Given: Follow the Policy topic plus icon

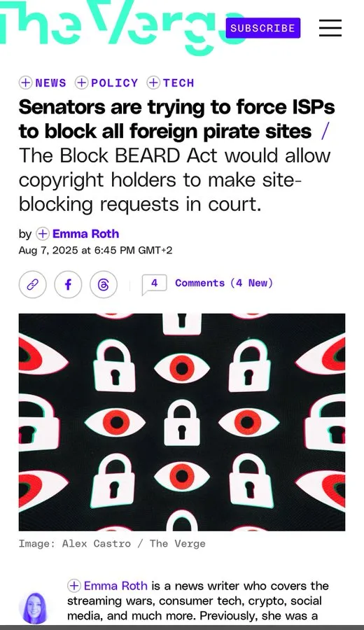Looking at the screenshot, I should tap(82, 83).
